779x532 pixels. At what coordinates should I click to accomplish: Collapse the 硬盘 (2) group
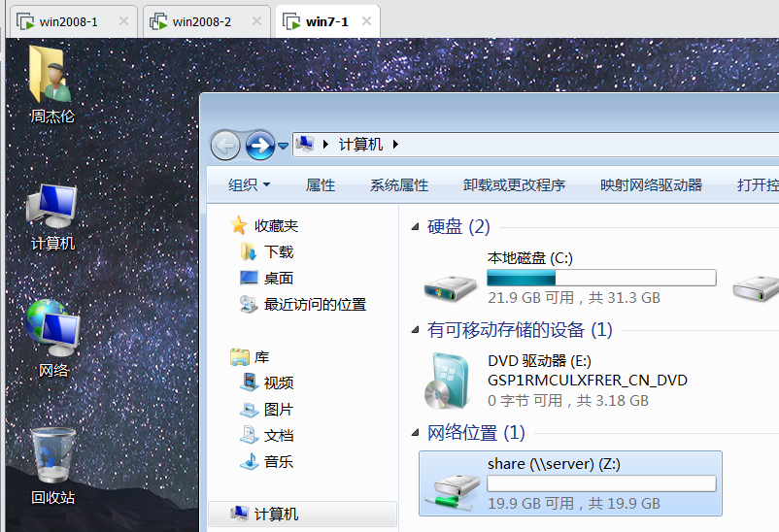[x=416, y=227]
